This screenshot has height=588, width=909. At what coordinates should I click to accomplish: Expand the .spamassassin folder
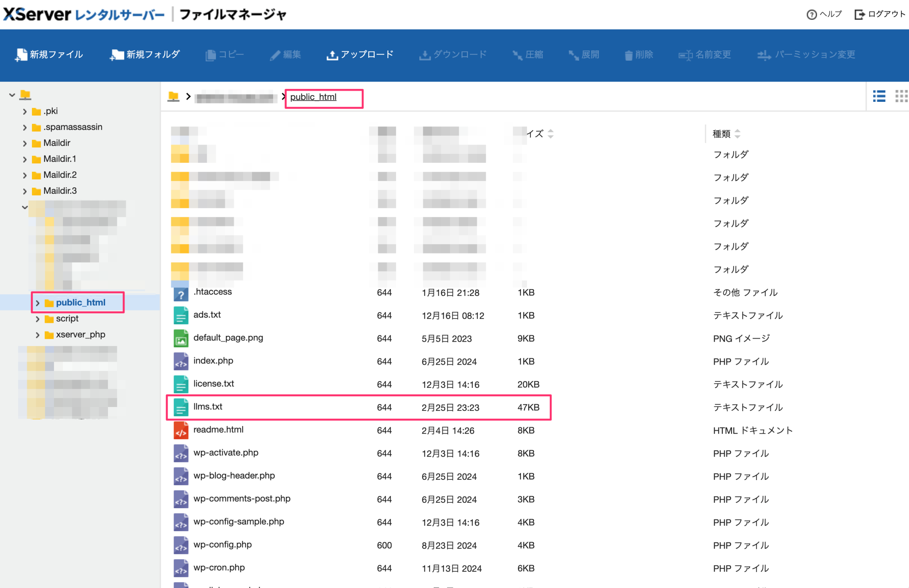(25, 127)
